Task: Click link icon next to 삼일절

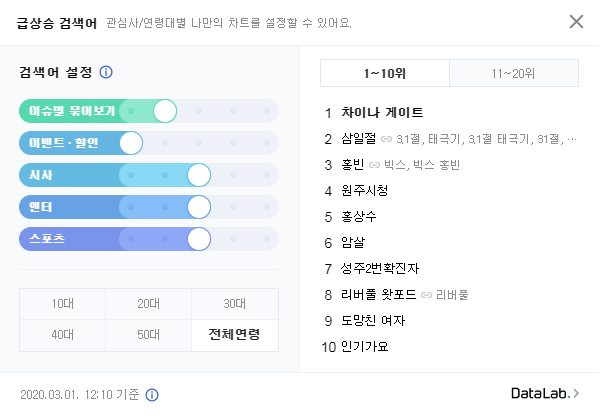Action: pyautogui.click(x=386, y=139)
